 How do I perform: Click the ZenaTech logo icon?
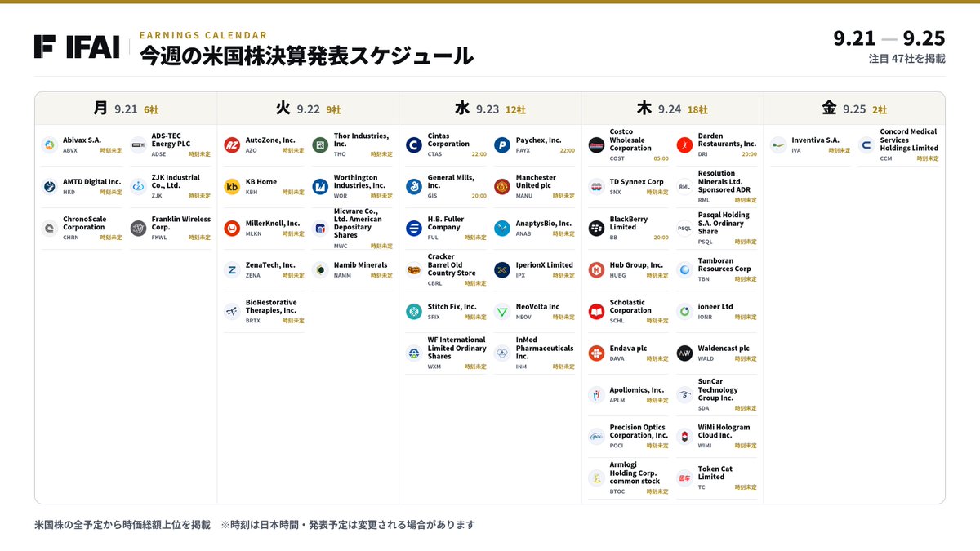click(x=232, y=269)
